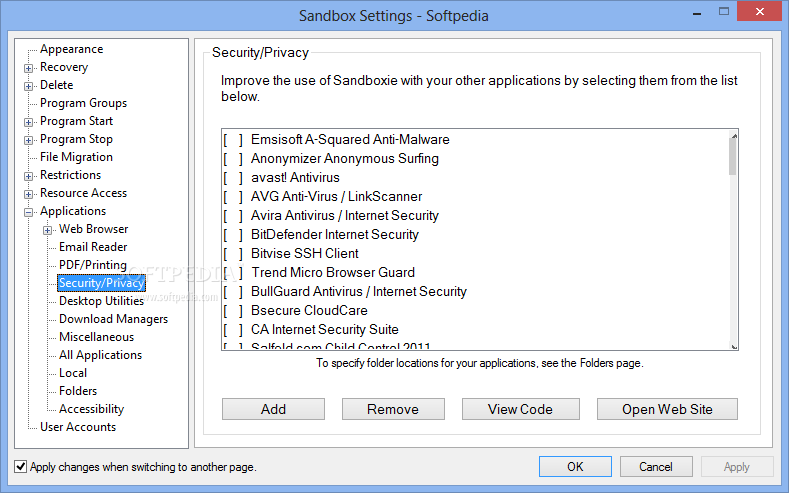Expand the Program Start node
789x493 pixels.
coord(29,122)
